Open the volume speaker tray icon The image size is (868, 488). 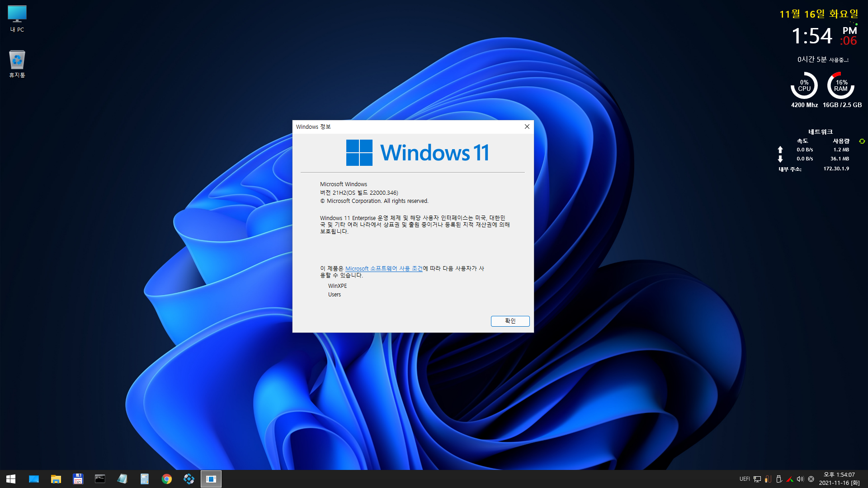tap(800, 479)
